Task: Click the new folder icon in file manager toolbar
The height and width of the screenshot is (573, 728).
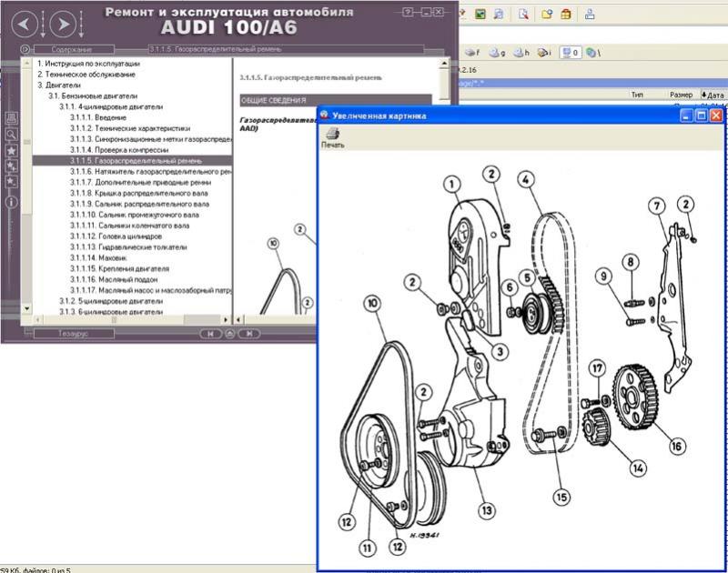Action: (547, 14)
